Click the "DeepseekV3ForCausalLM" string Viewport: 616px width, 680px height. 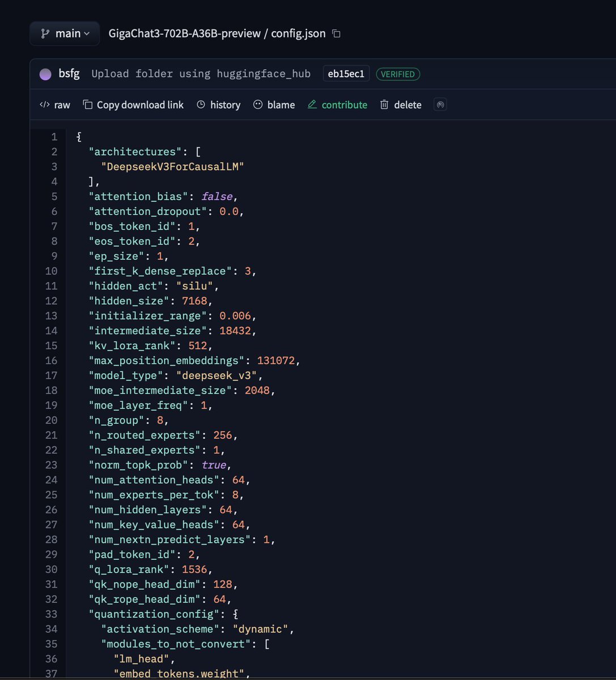point(173,167)
